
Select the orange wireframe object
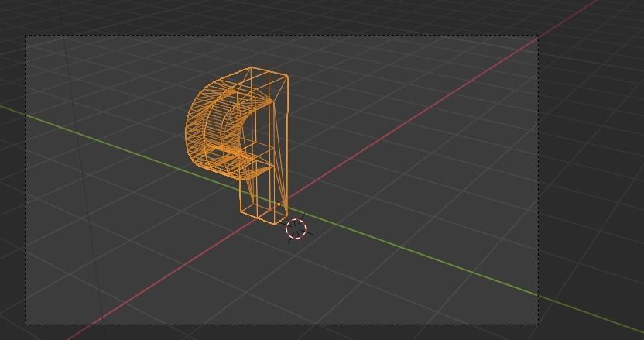tap(237, 145)
